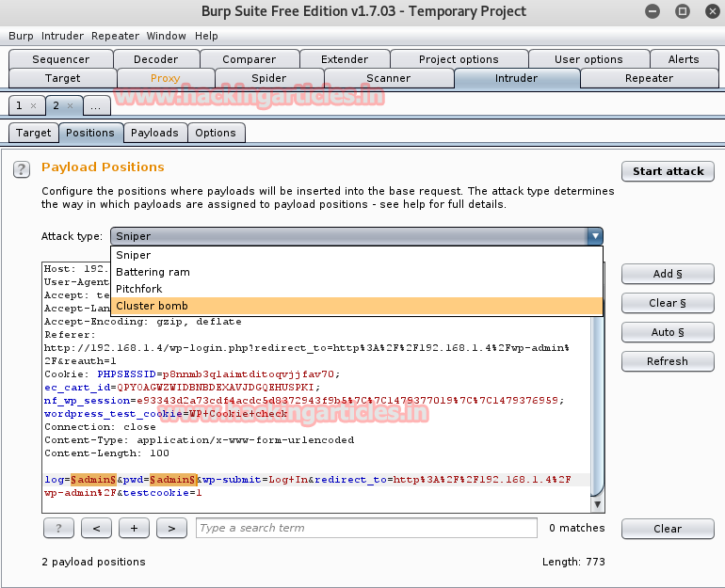Screen dimensions: 725x588
Task: Choose Pitchfork attack type
Action: coord(357,289)
